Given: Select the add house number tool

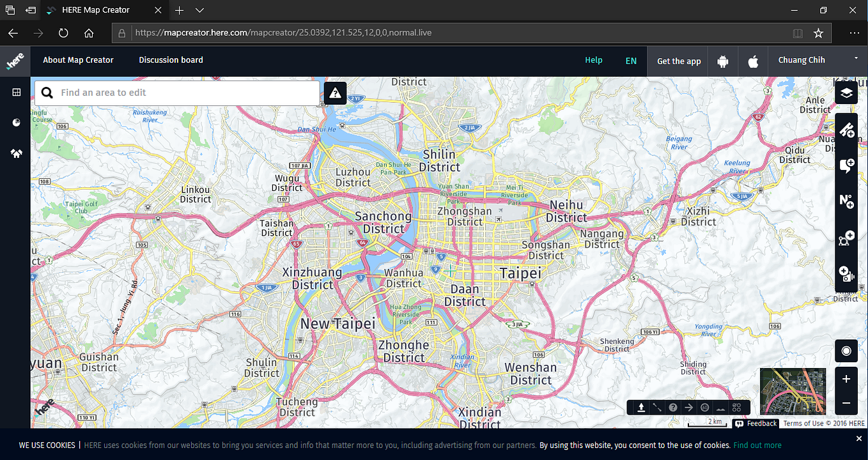Looking at the screenshot, I should pos(846,203).
